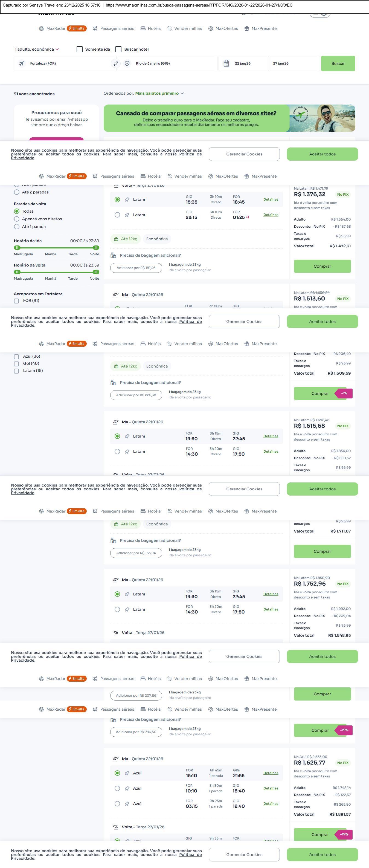Image resolution: width=369 pixels, height=868 pixels.
Task: Open the 1 adulto, econômica dropdown
Action: (37, 49)
